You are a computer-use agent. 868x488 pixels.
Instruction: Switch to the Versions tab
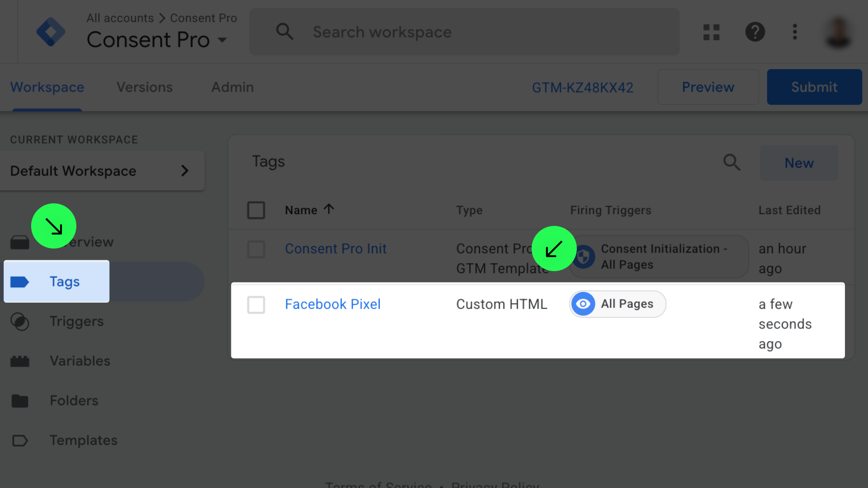(x=145, y=87)
